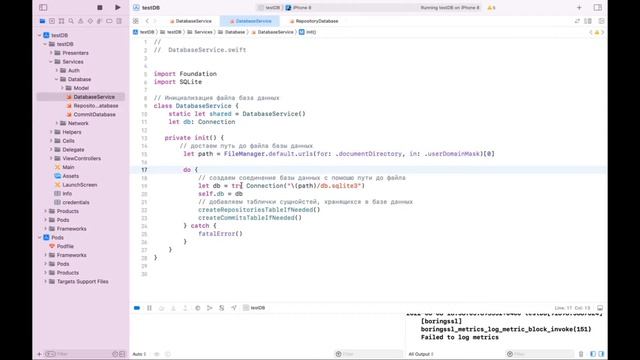640x360 pixels.
Task: Open Environment Overrides
Action: (x=222, y=308)
